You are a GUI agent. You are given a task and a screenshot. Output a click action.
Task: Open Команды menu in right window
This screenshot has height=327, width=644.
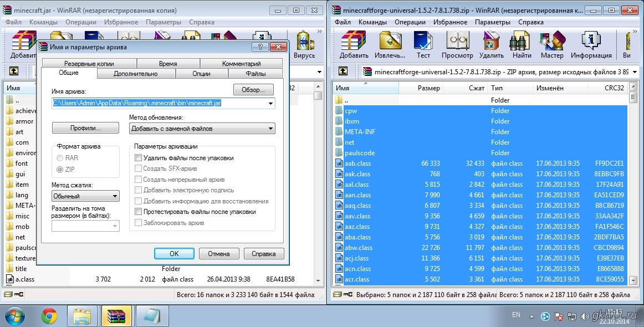(372, 22)
